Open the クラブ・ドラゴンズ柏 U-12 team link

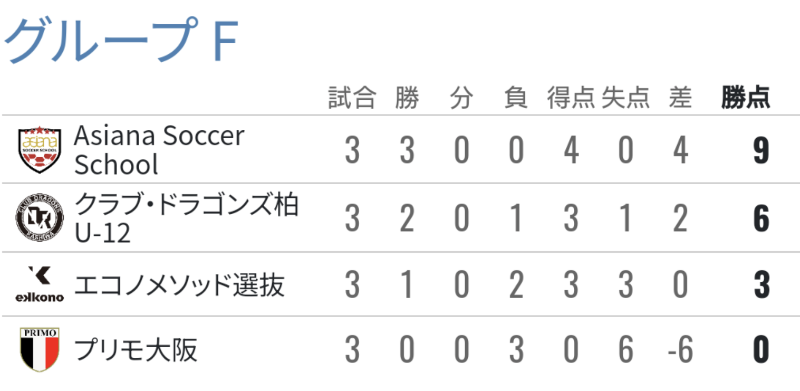coord(186,218)
